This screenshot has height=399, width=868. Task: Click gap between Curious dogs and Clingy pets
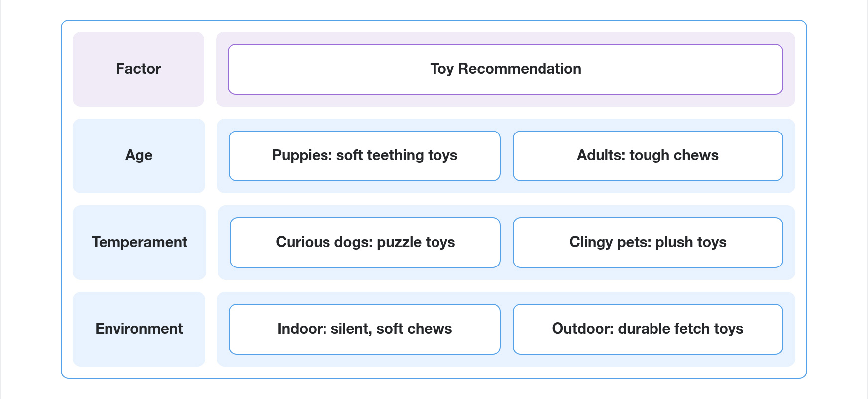(507, 242)
